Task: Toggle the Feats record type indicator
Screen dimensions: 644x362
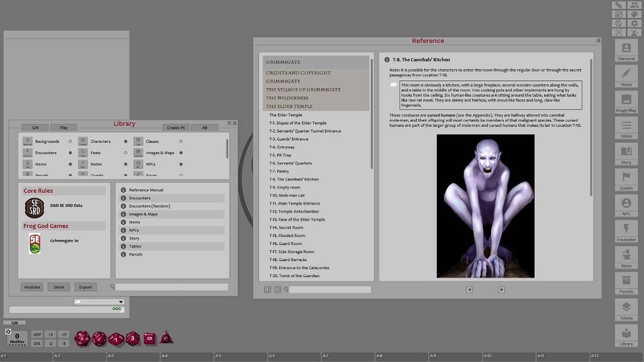Action: pos(125,152)
